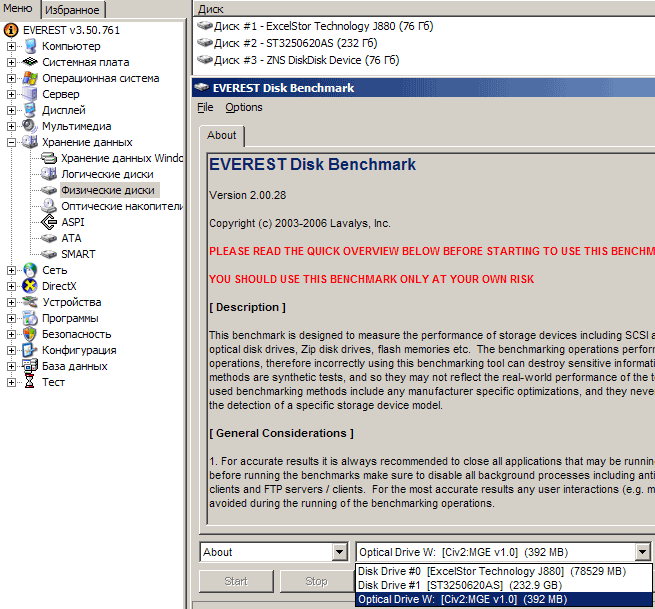Viewport: 655px width, 609px height.
Task: Click the Оптические накопители CD drive icon
Action: click(49, 206)
